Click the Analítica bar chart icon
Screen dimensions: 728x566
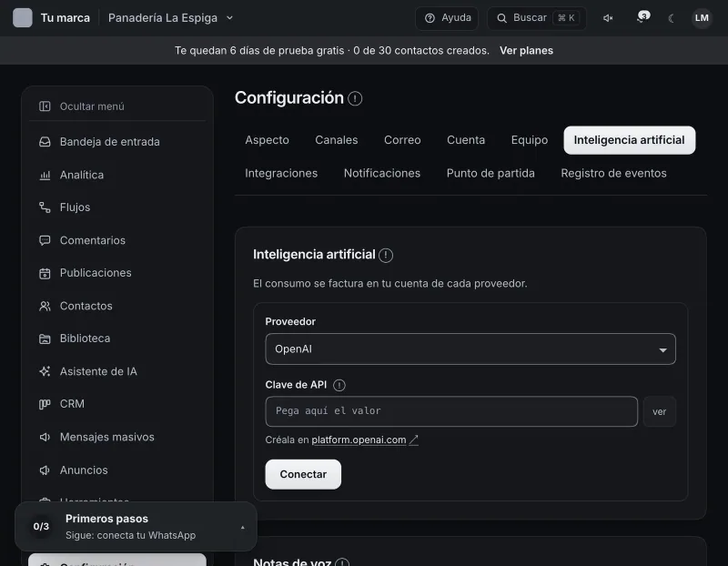(45, 175)
